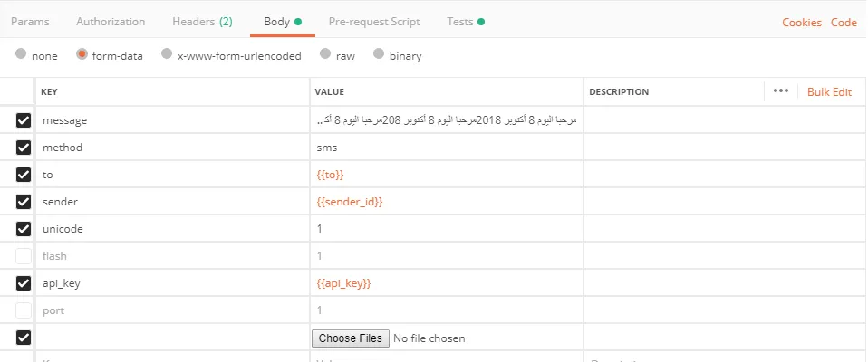Go to the Headers tab
The image size is (868, 362).
(201, 22)
